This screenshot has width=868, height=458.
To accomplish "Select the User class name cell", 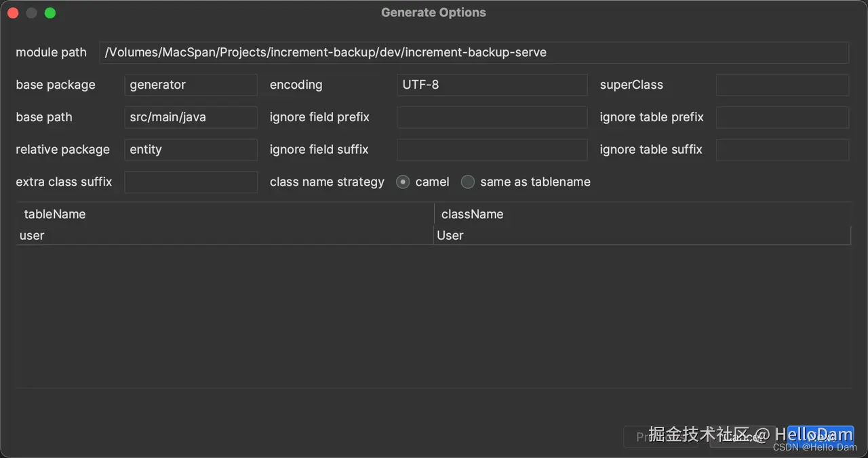I will coord(641,235).
